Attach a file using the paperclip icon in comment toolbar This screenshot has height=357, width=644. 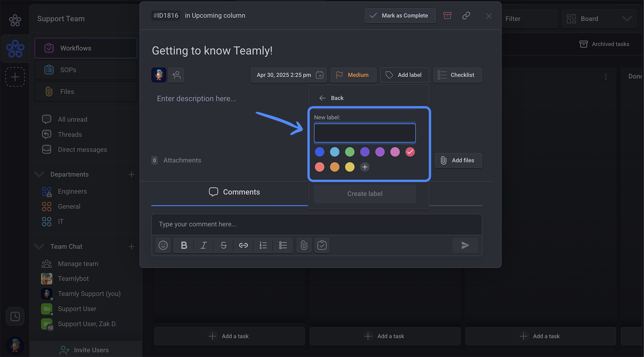[x=304, y=245]
